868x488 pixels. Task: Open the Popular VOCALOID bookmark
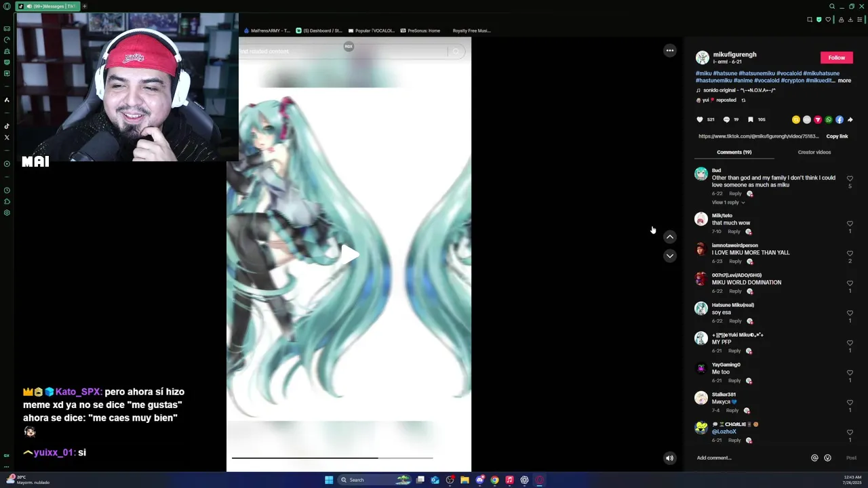point(371,30)
